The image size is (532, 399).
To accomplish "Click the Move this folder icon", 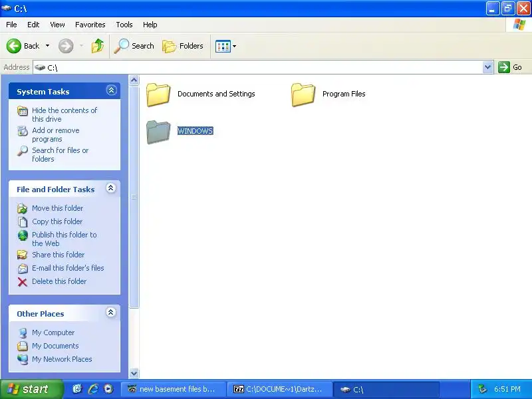I will [x=23, y=208].
